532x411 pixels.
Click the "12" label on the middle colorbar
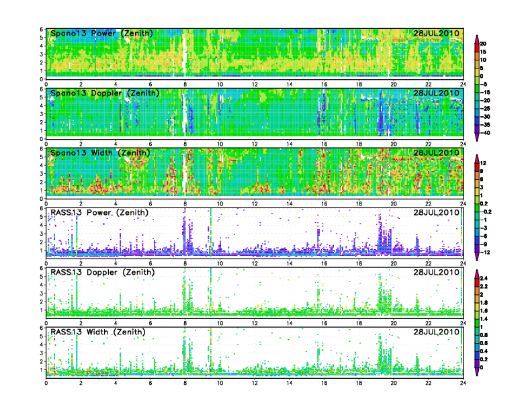coord(483,163)
